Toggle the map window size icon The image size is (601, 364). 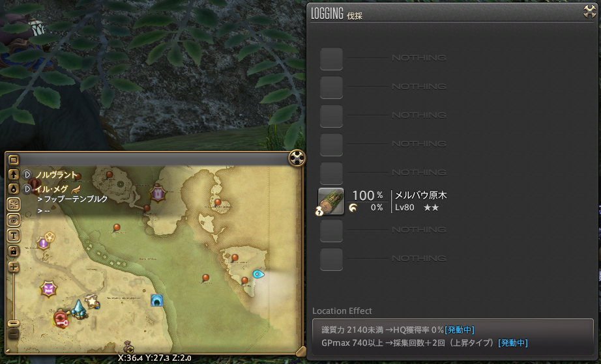coord(14,160)
